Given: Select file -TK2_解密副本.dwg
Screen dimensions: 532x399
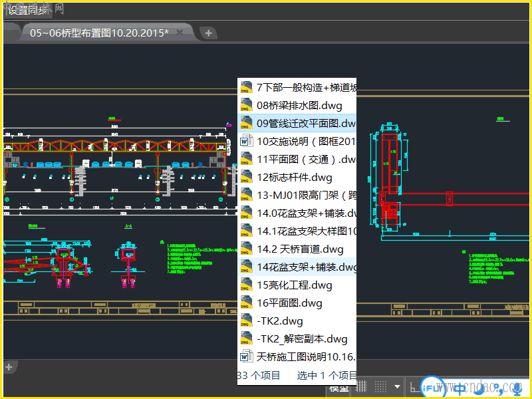Looking at the screenshot, I should (297, 339).
